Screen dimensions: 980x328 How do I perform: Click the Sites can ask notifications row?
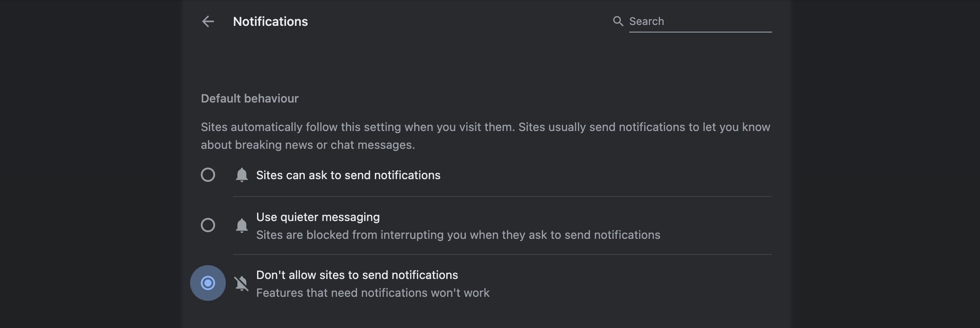(x=348, y=175)
